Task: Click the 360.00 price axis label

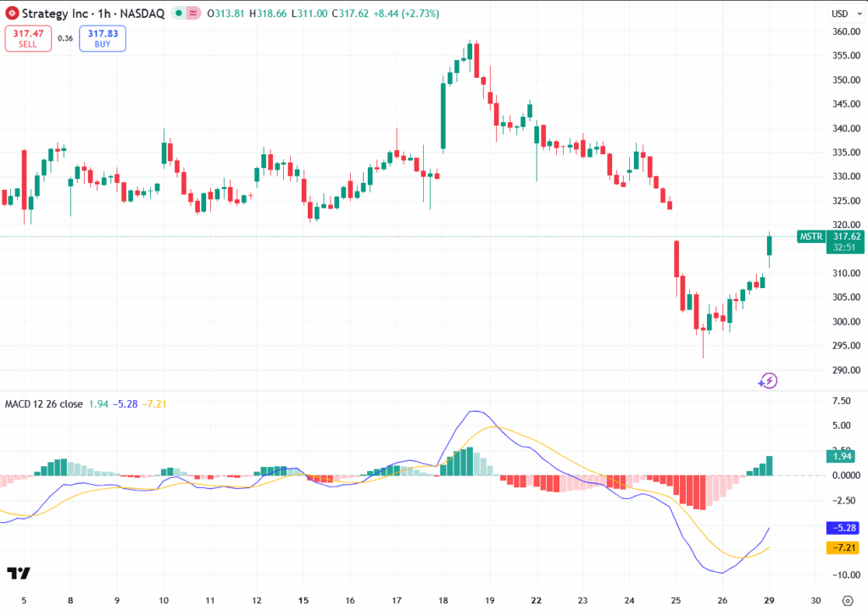Action: point(847,31)
